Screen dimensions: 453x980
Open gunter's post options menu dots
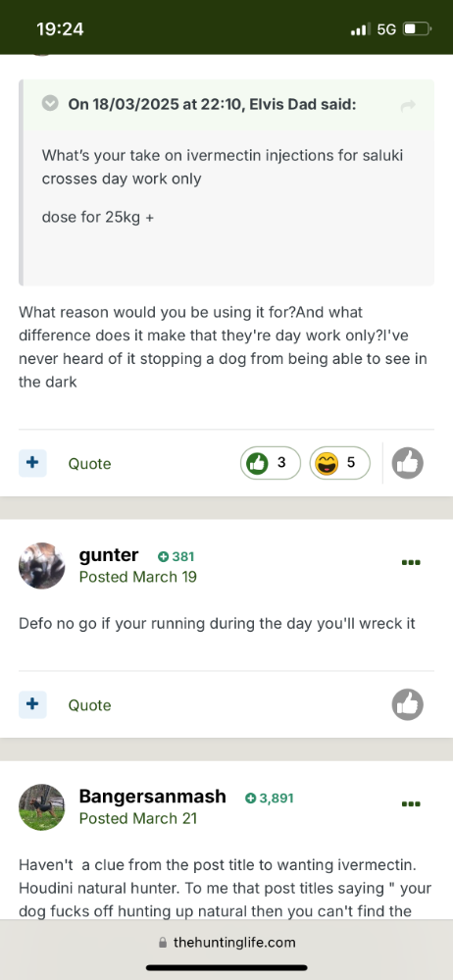411,562
